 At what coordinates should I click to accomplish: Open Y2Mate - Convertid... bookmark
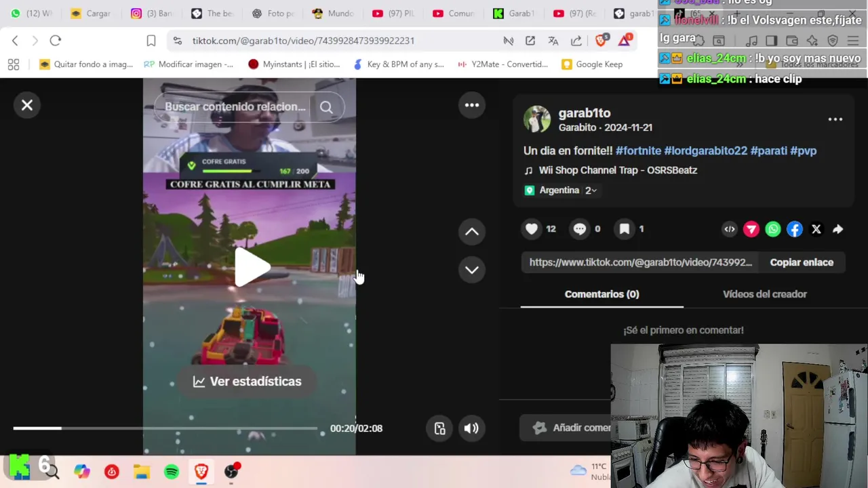point(502,64)
